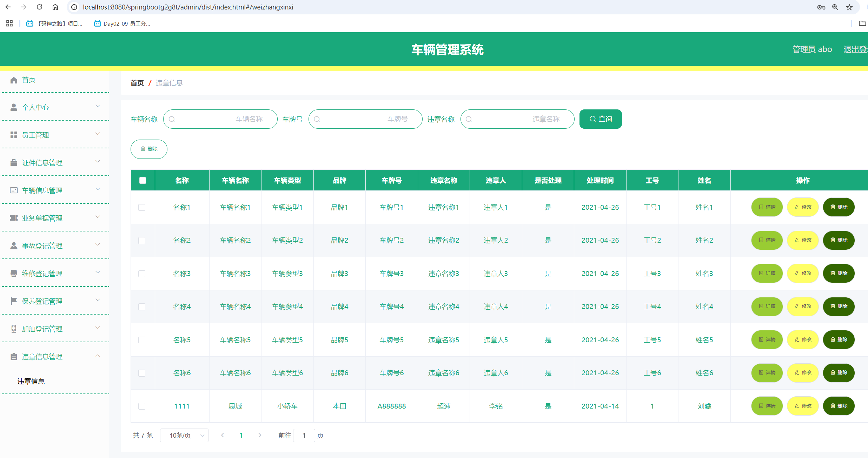Click the home icon beside 首页

(14, 80)
